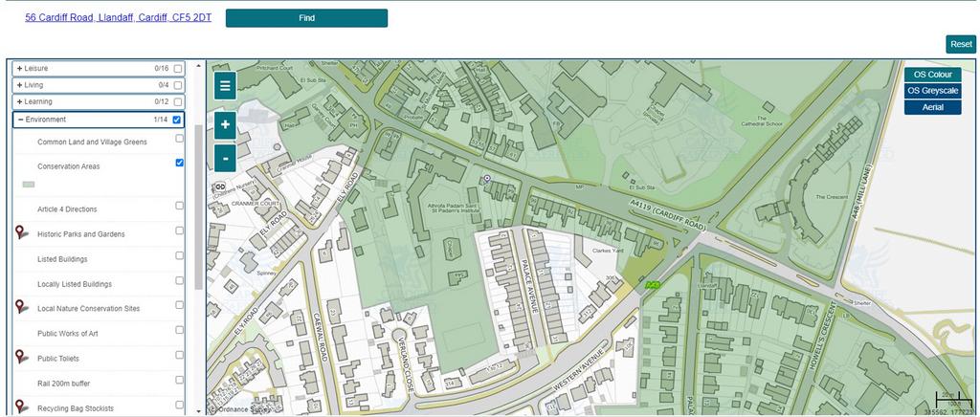Viewport: 980px width, 417px height.
Task: Tick the Article 4 Directions checkbox
Action: 179,206
